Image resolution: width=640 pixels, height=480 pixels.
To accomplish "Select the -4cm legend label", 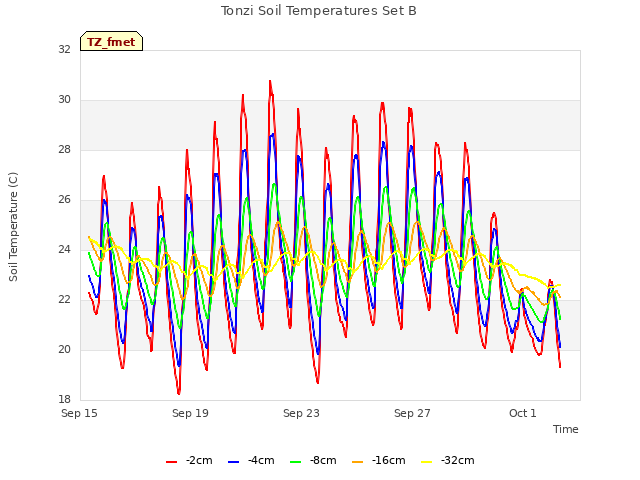I will 261,460.
